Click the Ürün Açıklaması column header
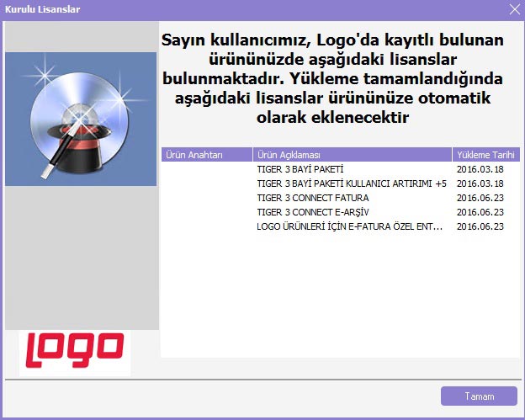The height and width of the screenshot is (420, 525). [x=352, y=155]
